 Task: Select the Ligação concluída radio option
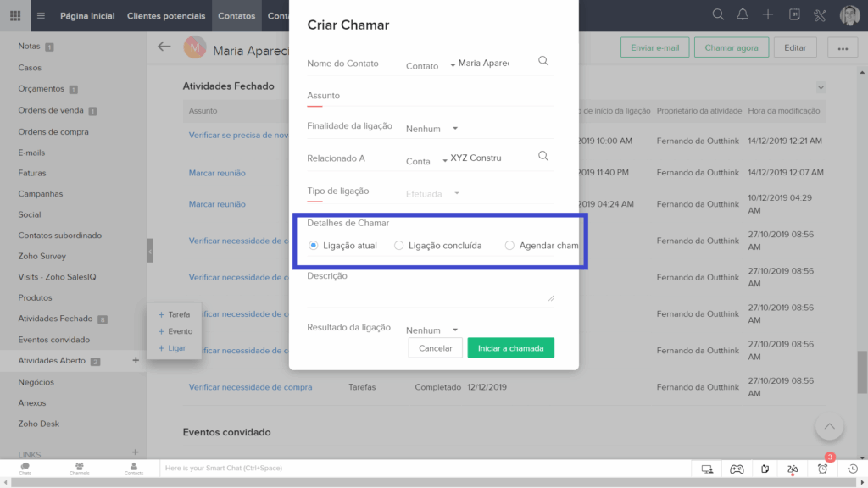point(398,245)
